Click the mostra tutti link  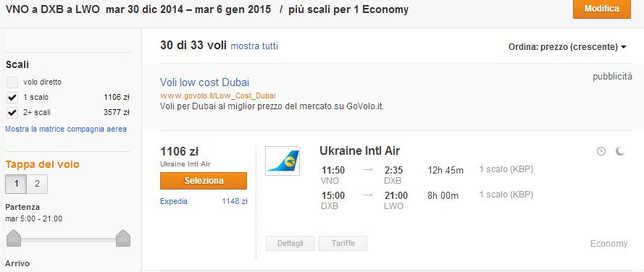(254, 46)
